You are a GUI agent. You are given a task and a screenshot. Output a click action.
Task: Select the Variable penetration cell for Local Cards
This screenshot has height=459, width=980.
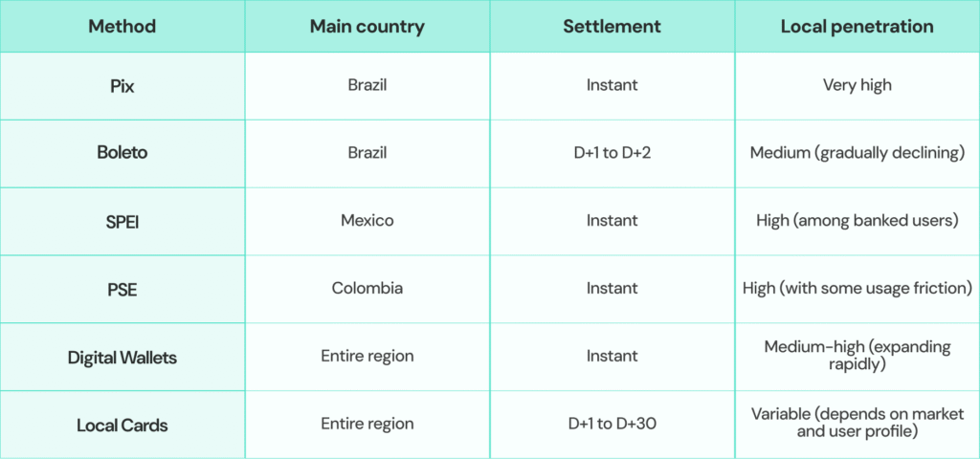coord(857,425)
